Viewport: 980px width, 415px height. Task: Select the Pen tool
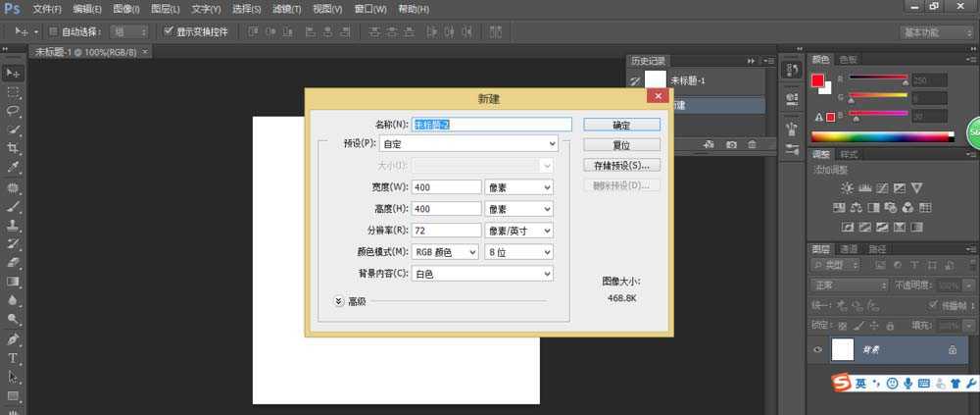14,339
